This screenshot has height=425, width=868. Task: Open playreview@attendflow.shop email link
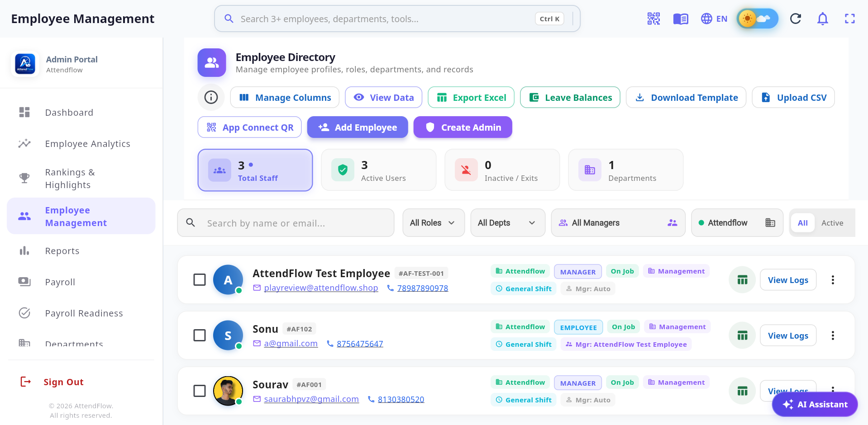tap(321, 288)
